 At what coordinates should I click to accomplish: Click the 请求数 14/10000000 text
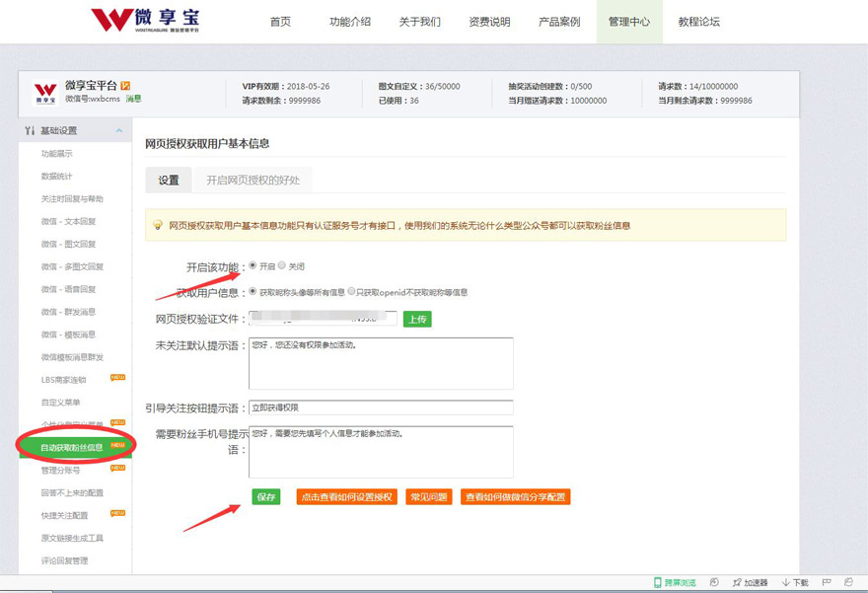(x=697, y=87)
